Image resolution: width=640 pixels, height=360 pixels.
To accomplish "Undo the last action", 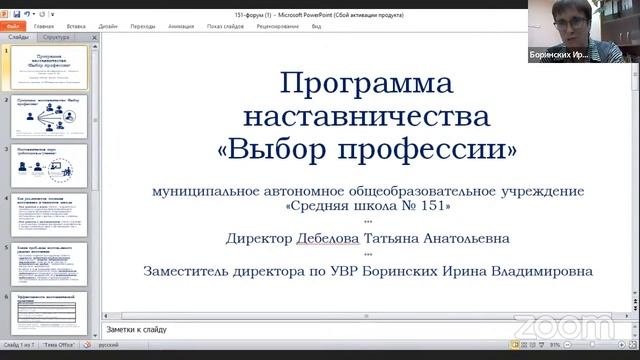I will [27, 14].
